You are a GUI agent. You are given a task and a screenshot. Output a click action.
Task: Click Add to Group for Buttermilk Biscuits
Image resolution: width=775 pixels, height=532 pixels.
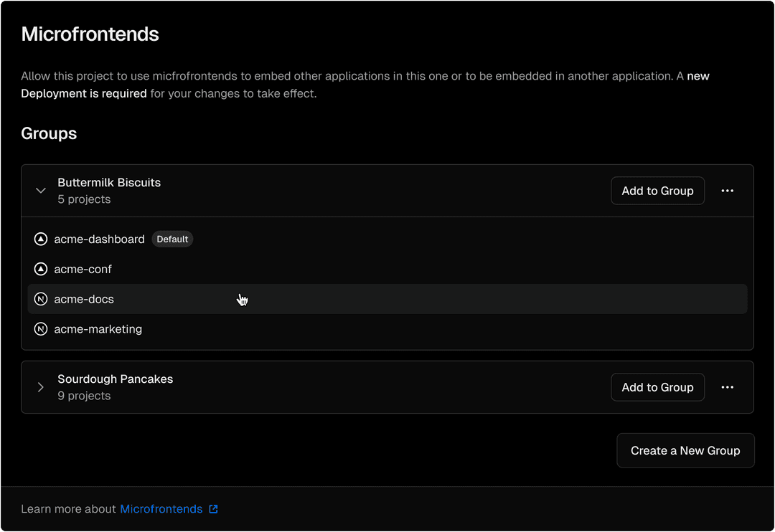[x=657, y=191]
